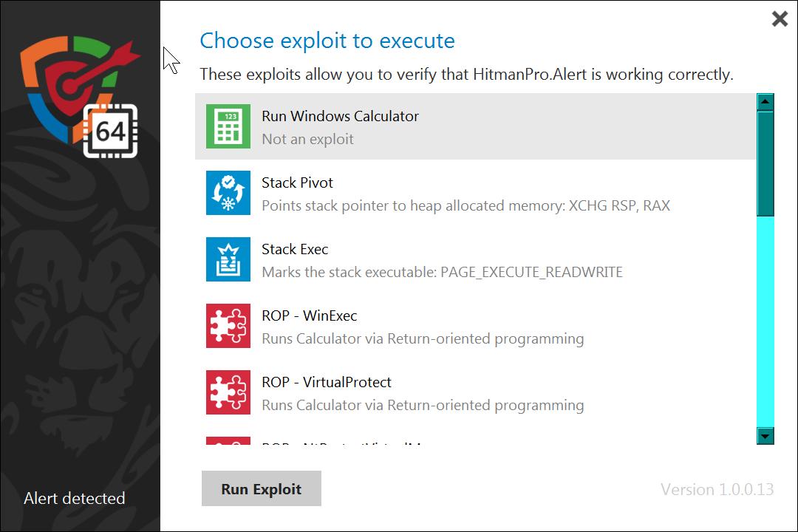Click the 64-bit chip badge icon
This screenshot has width=798, height=532.
[110, 131]
